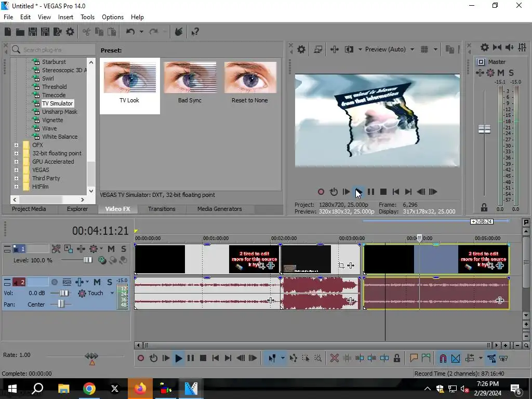This screenshot has height=399, width=532.
Task: Save the project with first Save icon
Action: tap(33, 32)
